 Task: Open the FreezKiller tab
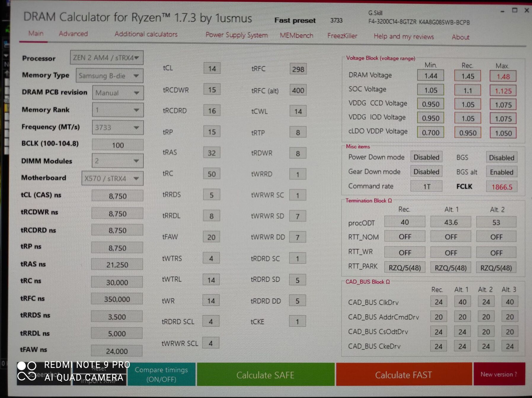pyautogui.click(x=342, y=36)
